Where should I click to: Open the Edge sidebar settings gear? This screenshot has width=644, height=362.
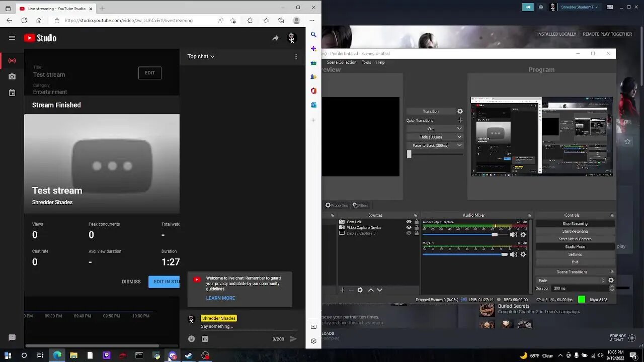point(313,340)
